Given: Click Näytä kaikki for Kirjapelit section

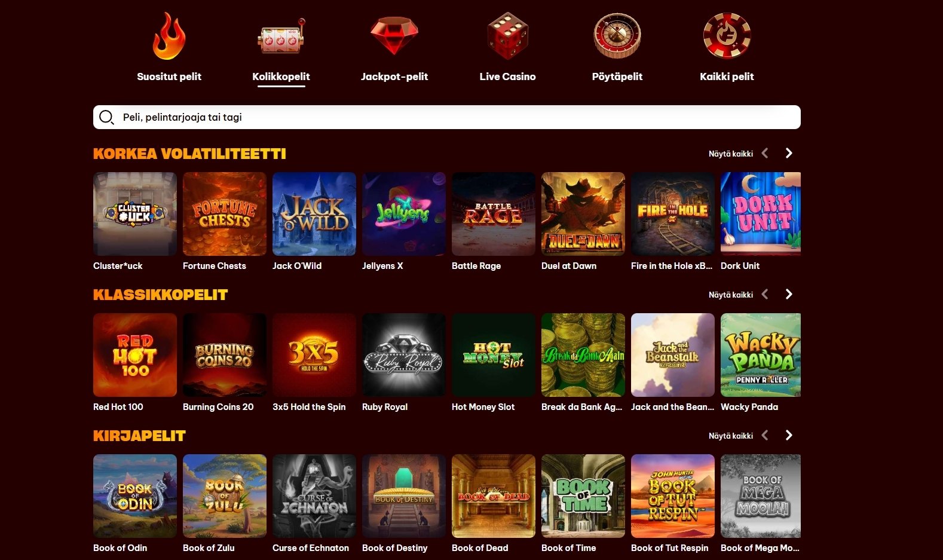Looking at the screenshot, I should tap(730, 436).
